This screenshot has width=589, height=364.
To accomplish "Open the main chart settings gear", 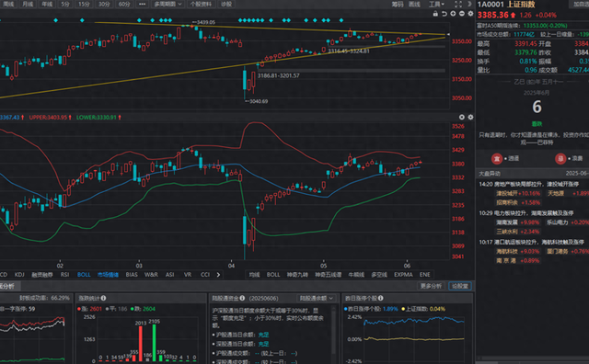I will (x=470, y=14).
